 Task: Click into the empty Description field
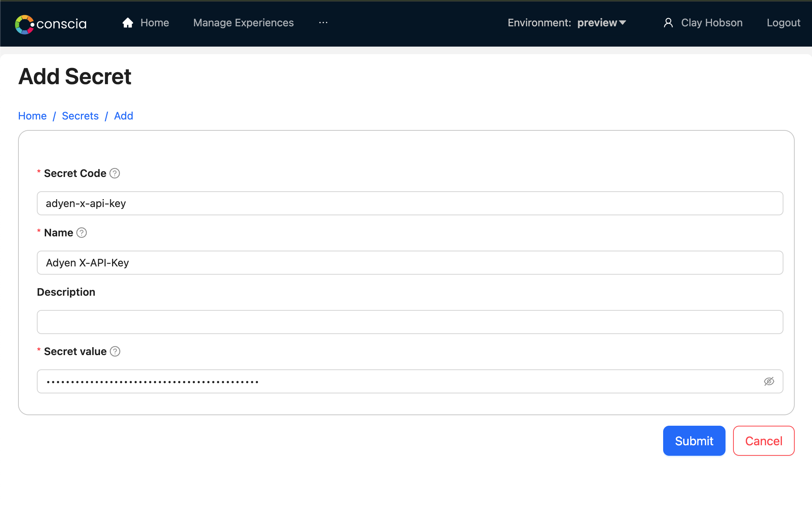point(410,322)
